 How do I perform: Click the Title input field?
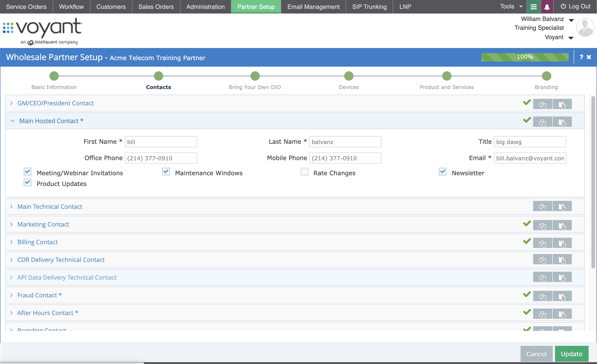tap(530, 142)
